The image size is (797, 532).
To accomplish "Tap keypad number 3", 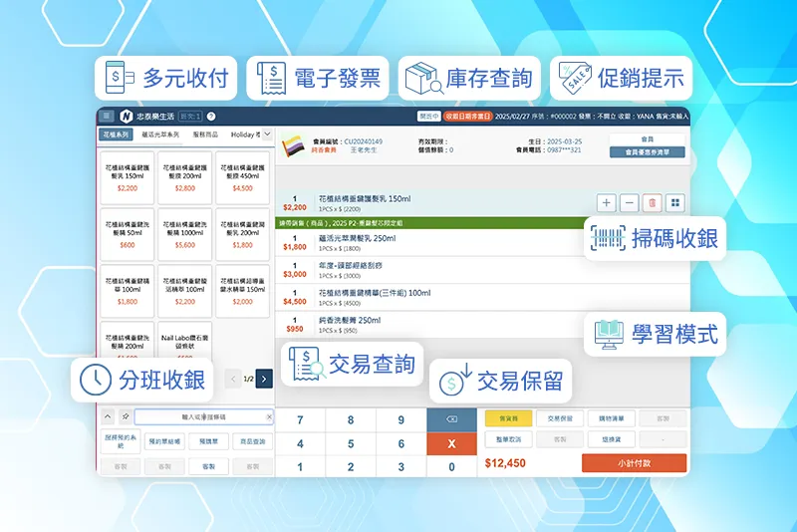I will tap(401, 466).
